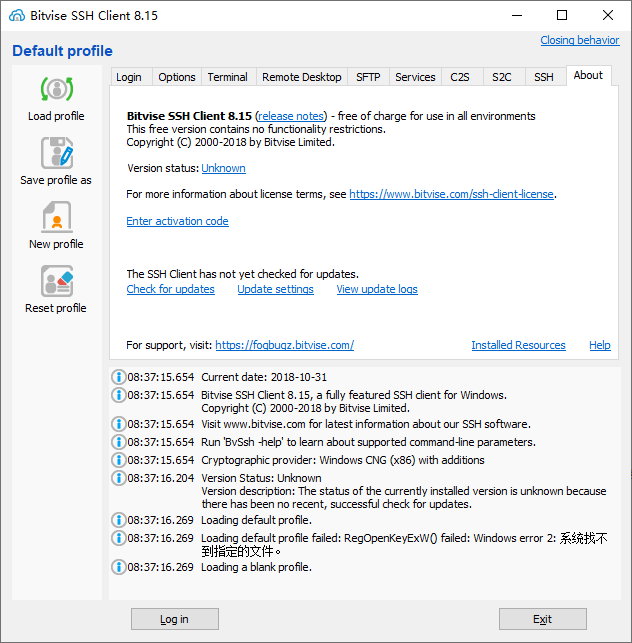
Task: Click the 'Save profile as' label text
Action: [x=56, y=180]
